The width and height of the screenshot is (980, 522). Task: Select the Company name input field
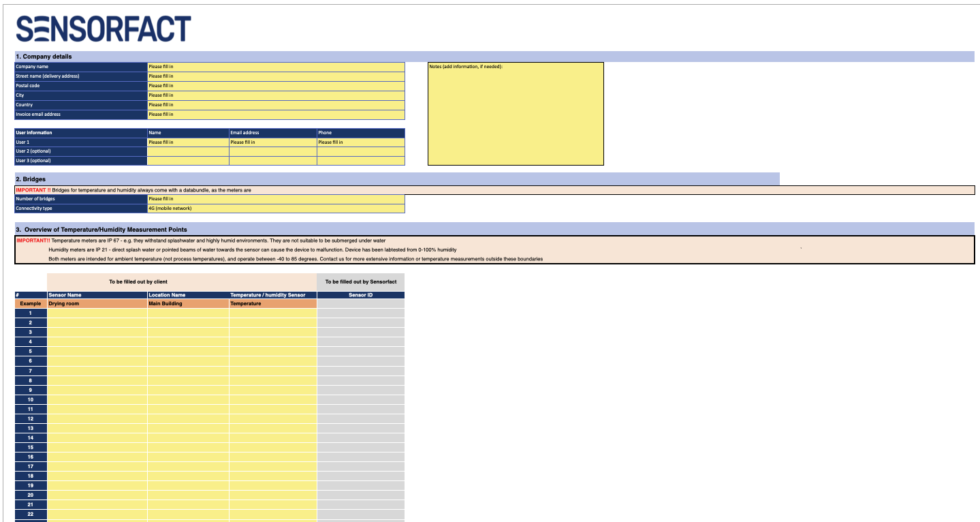coord(275,67)
